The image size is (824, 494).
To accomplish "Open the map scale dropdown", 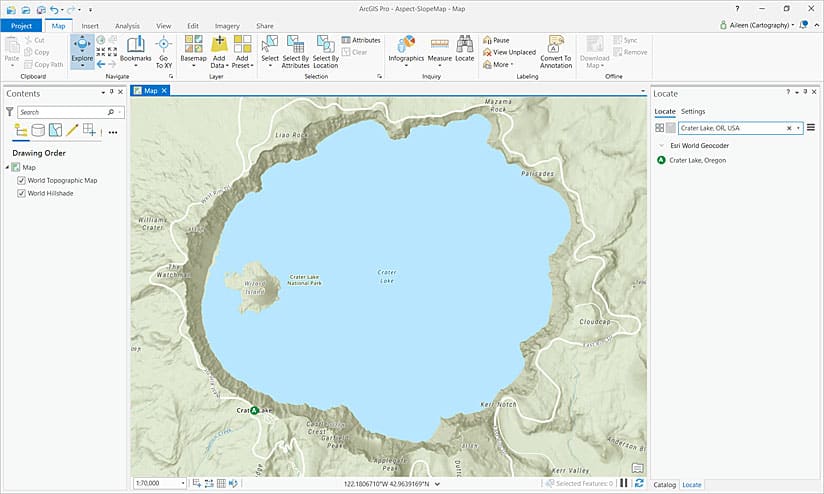I will click(182, 483).
